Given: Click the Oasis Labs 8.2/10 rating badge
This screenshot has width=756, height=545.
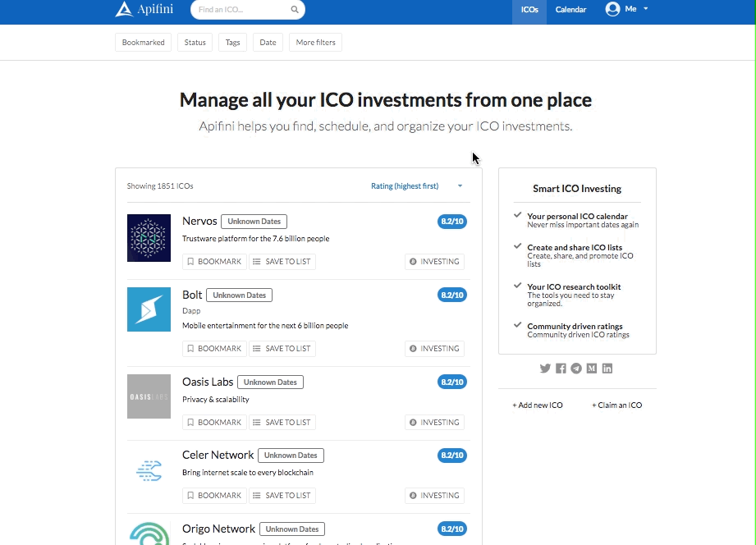Looking at the screenshot, I should point(451,382).
